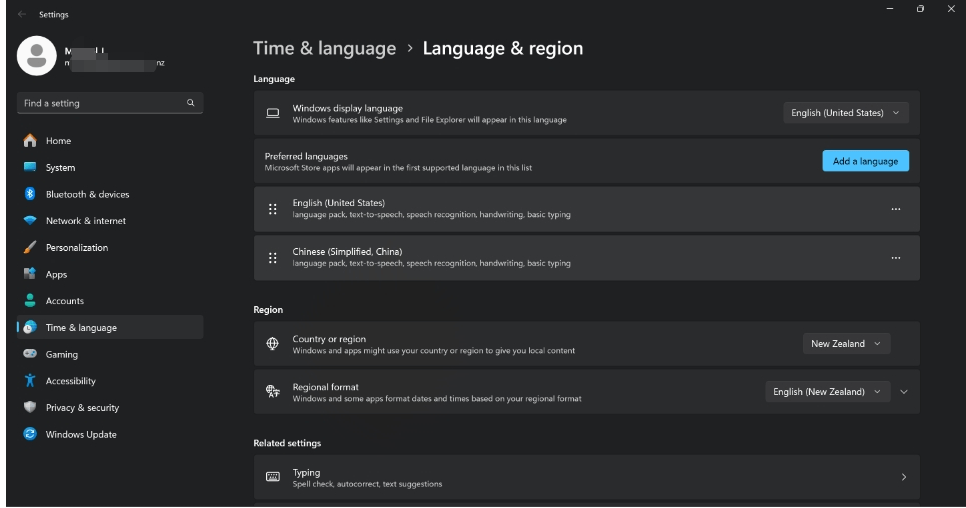Click the Typing related settings row
This screenshot has width=966, height=508.
point(586,477)
